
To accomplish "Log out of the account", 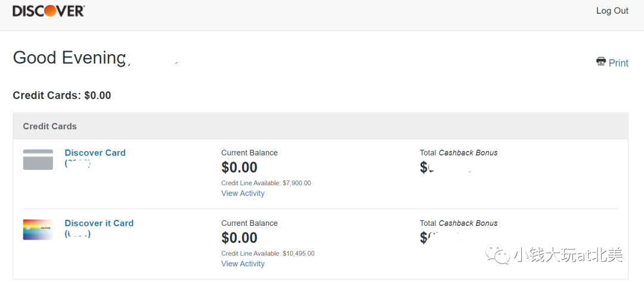I will (x=612, y=11).
